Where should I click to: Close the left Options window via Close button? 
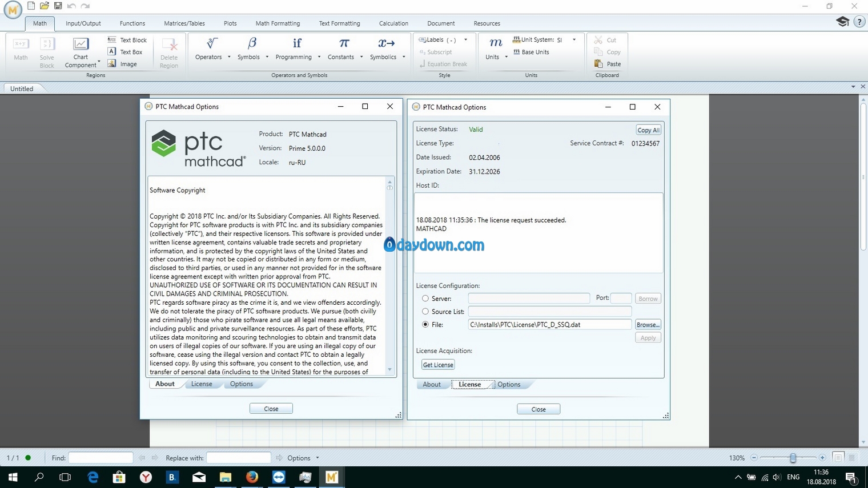pos(271,409)
